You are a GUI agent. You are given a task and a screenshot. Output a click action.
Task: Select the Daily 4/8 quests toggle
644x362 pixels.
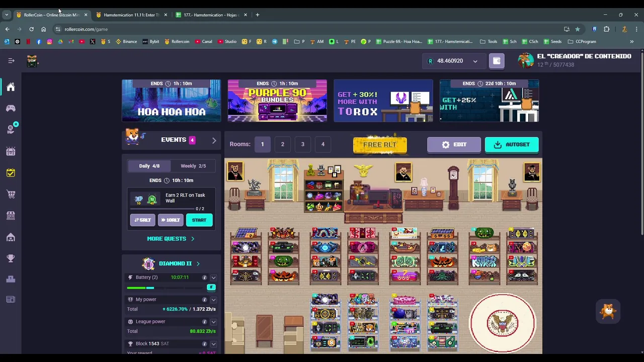(x=149, y=166)
